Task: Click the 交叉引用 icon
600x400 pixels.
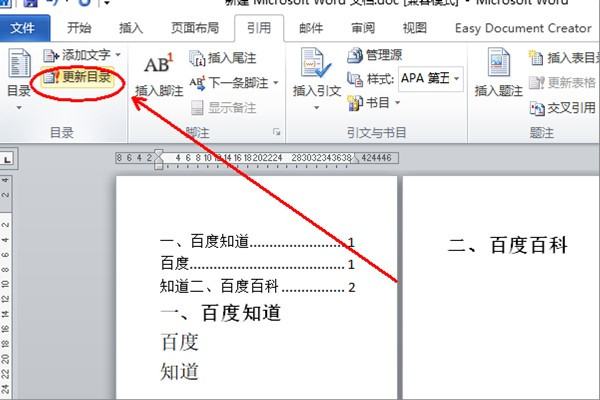Action: [537, 109]
